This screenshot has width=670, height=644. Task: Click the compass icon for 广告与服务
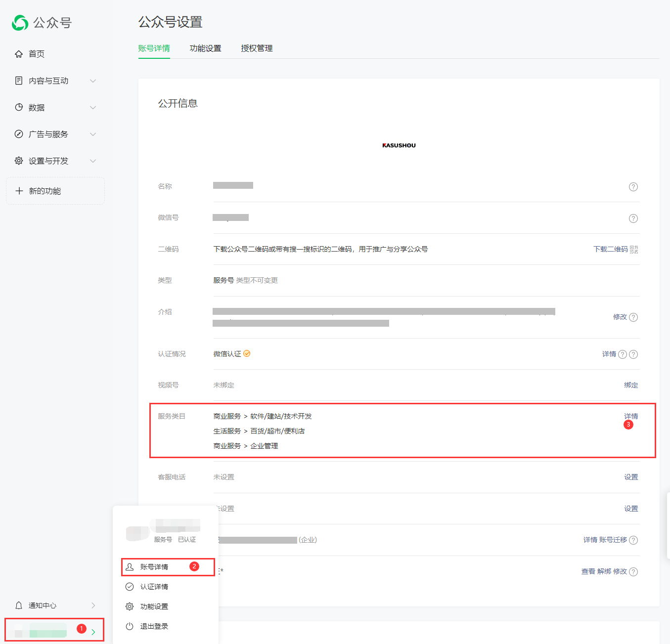(19, 134)
